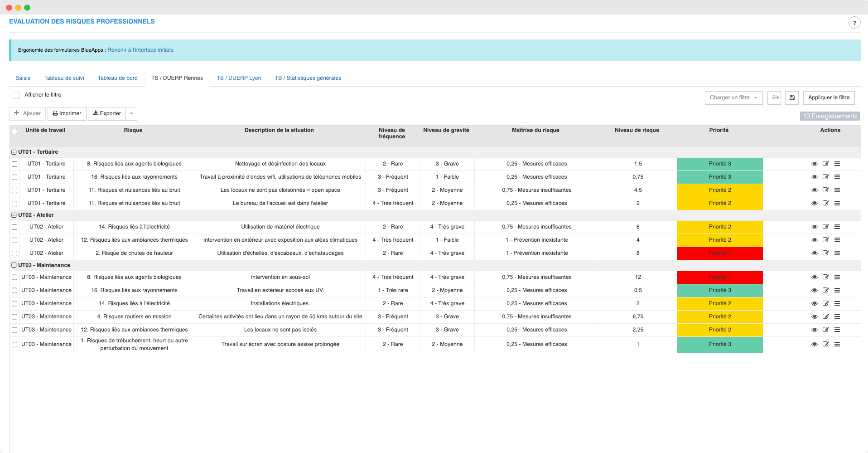
Task: Tick the checkbox for Risque de chutes de hauteur row
Action: pyautogui.click(x=14, y=253)
